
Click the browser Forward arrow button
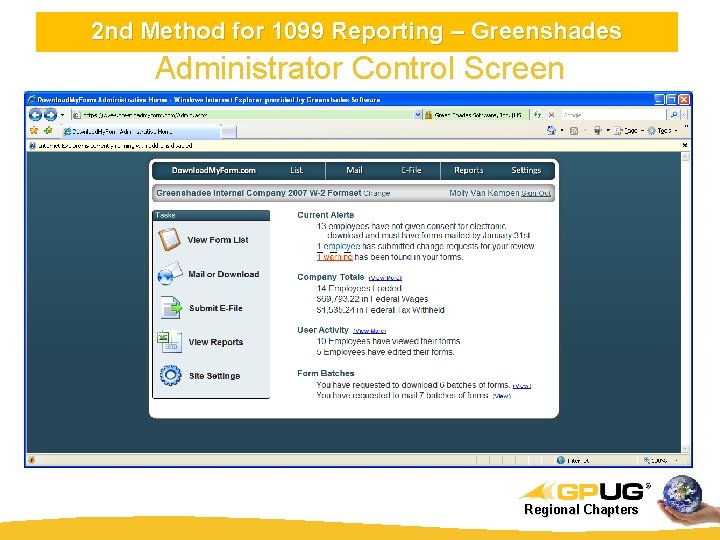point(50,114)
